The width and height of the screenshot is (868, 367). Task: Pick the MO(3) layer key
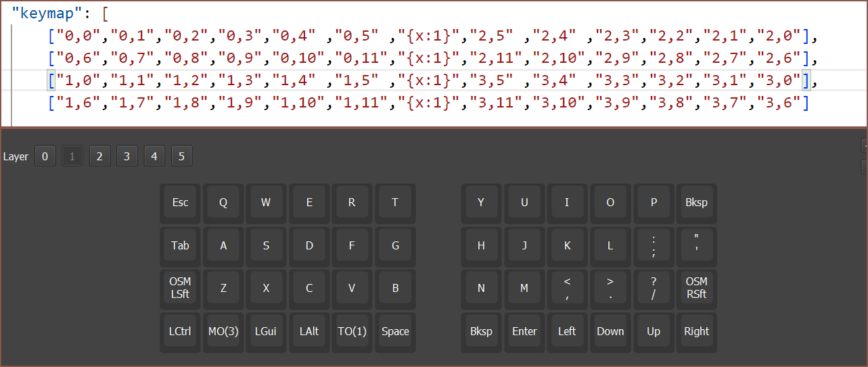(223, 331)
